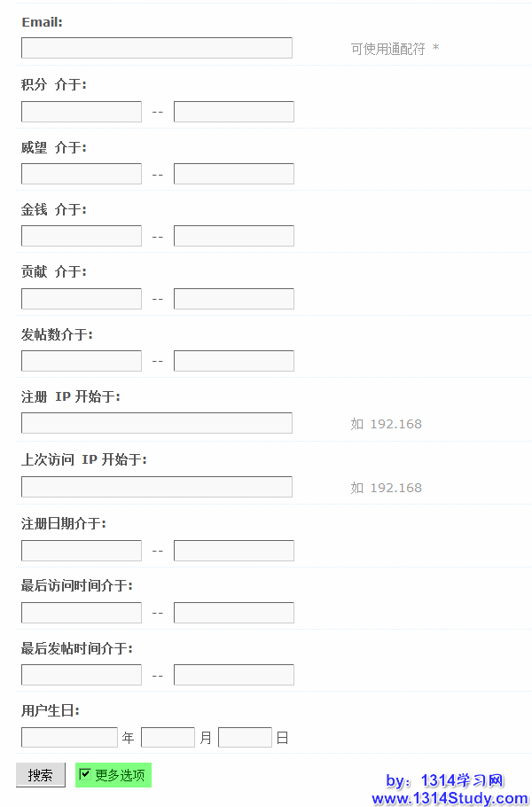Click the 积分 maximum value field
The image size is (532, 807).
[x=234, y=112]
